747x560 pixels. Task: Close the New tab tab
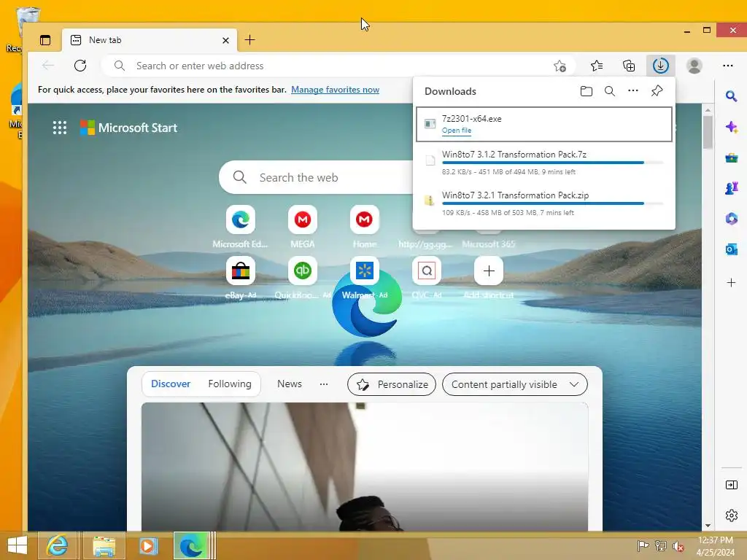point(226,41)
